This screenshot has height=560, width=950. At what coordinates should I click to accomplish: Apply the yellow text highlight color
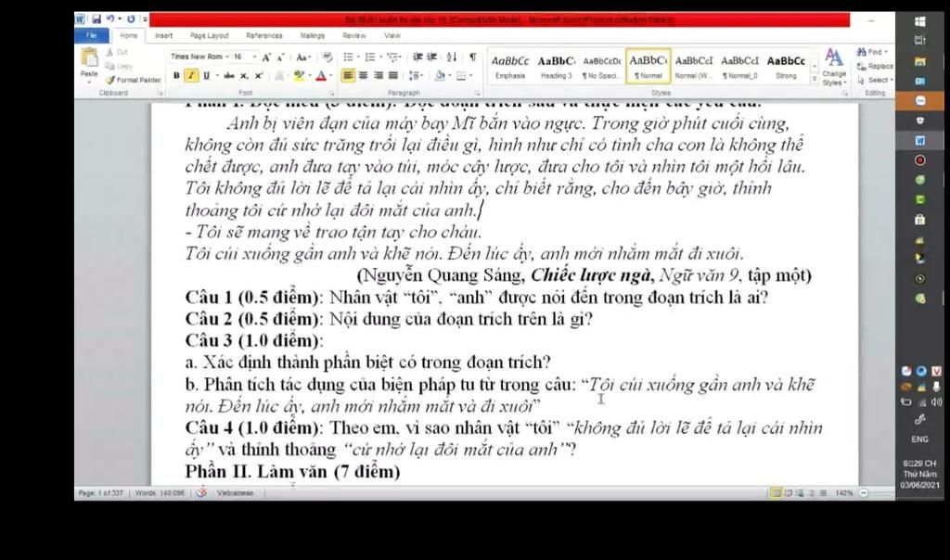299,76
